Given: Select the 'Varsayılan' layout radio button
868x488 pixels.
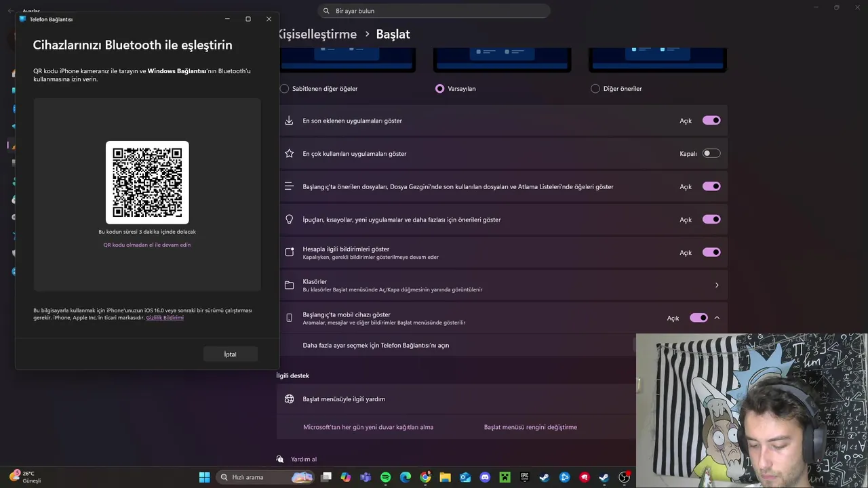Looking at the screenshot, I should tap(440, 89).
